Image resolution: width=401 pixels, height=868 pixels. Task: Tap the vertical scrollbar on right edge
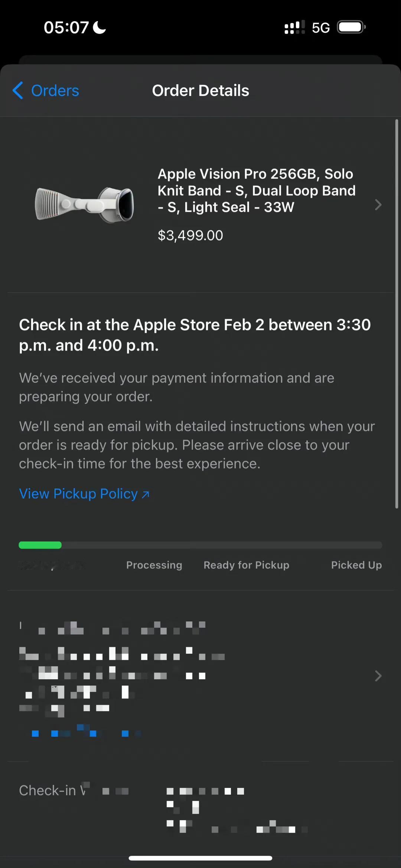tap(397, 313)
